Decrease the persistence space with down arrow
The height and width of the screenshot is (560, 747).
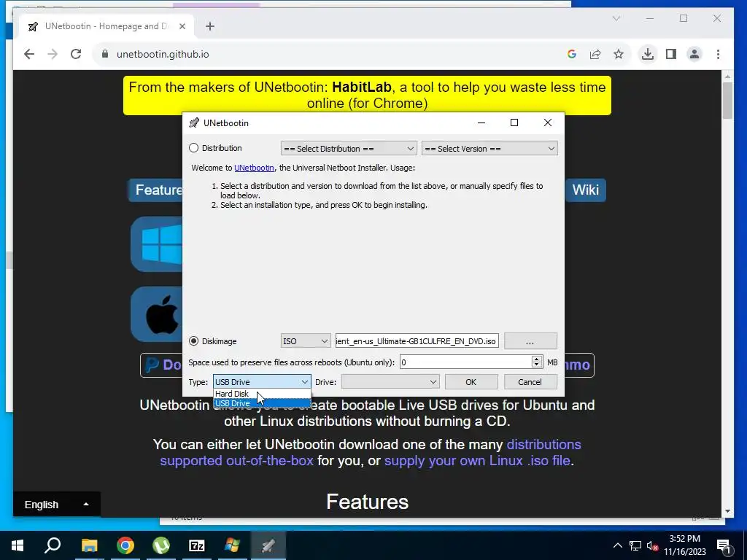point(537,366)
